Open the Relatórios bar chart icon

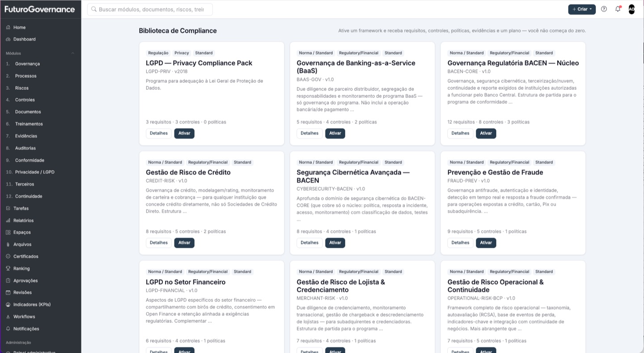pyautogui.click(x=8, y=220)
